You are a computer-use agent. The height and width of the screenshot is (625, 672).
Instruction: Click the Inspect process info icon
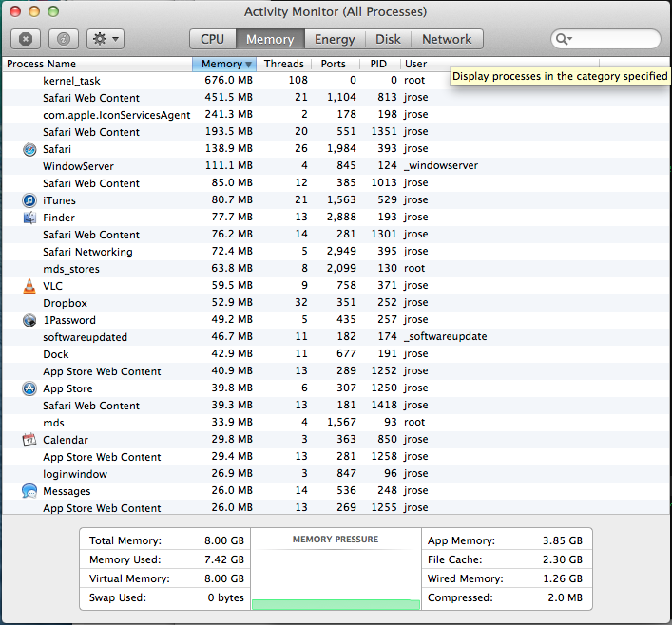tap(64, 39)
